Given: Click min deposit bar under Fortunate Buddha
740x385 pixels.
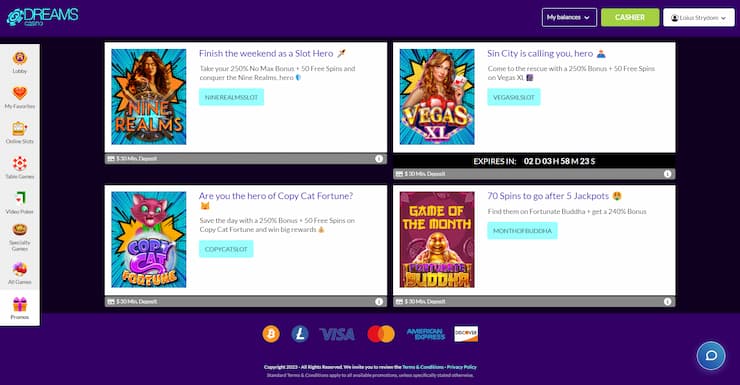Looking at the screenshot, I should [x=534, y=301].
